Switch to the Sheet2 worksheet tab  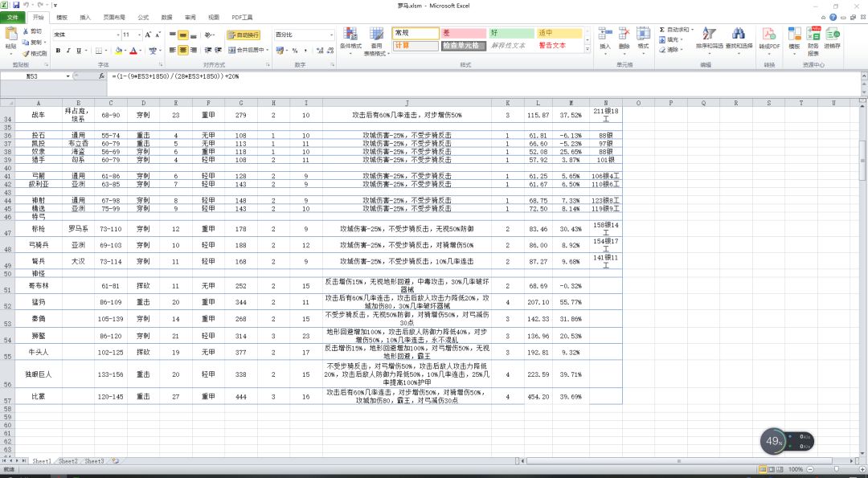[68, 461]
